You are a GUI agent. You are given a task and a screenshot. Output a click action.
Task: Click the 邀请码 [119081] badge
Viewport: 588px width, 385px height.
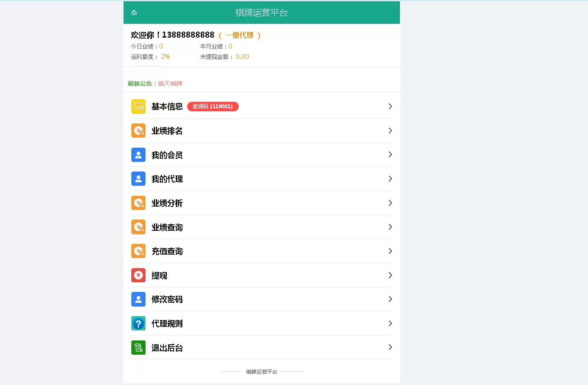(213, 106)
